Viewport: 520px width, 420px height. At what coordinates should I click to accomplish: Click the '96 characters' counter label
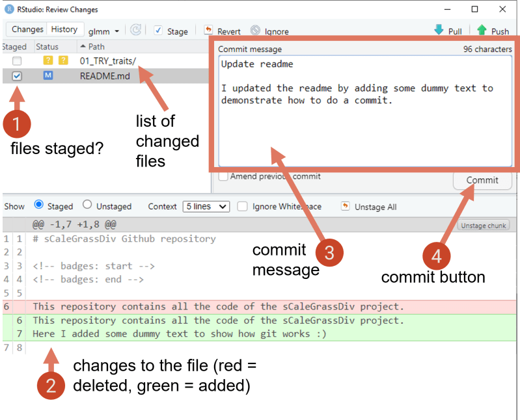coord(487,49)
